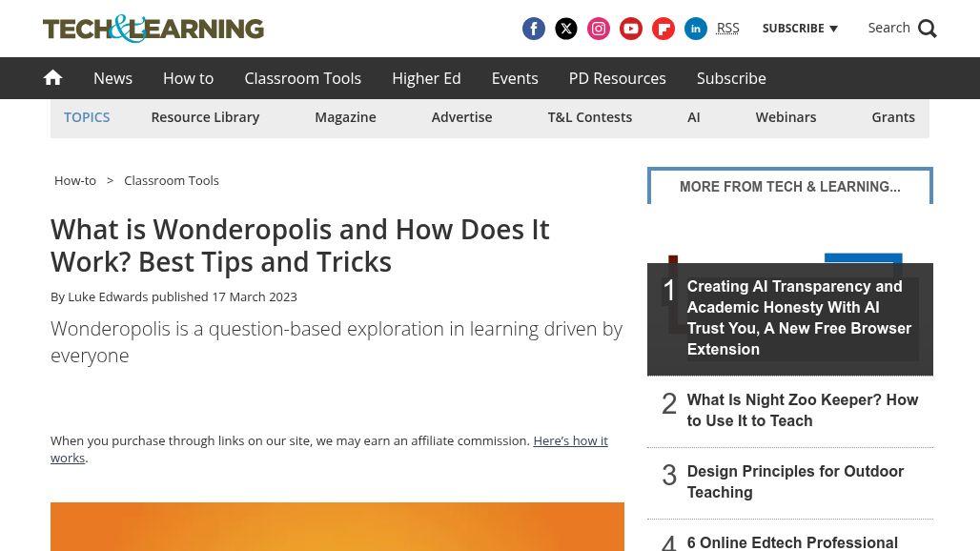Click Subscribe in the dark navigation bar
This screenshot has width=980, height=551.
click(731, 78)
